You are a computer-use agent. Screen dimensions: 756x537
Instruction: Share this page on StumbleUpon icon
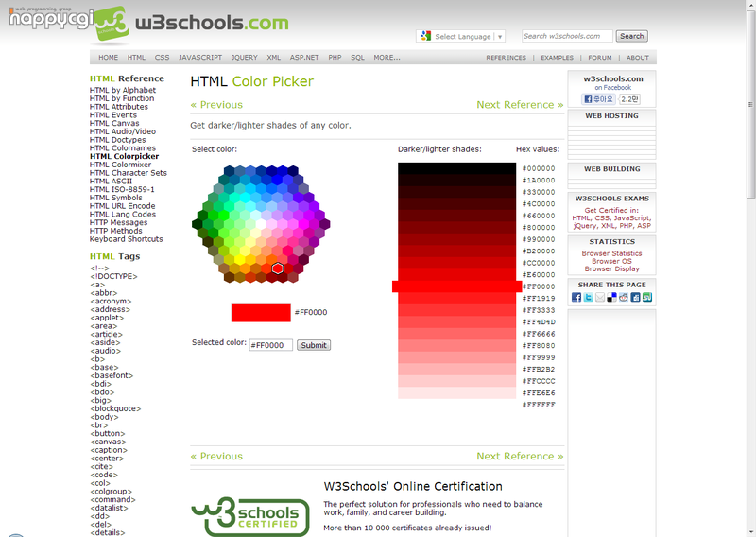(x=647, y=297)
